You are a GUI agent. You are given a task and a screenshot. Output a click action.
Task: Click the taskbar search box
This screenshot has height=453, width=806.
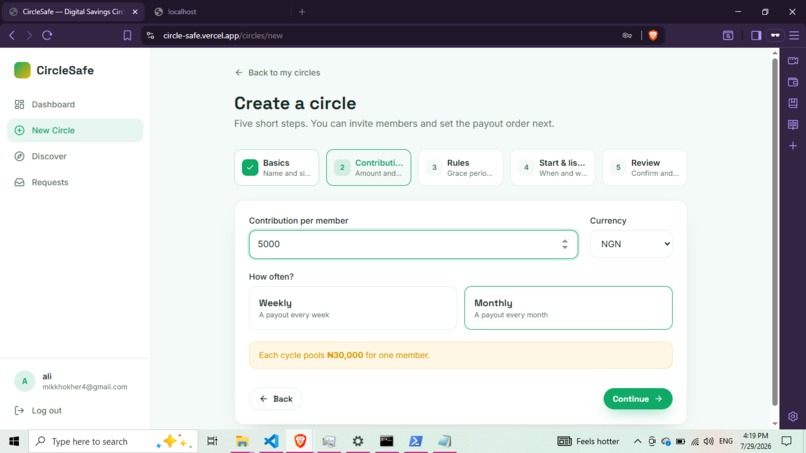click(x=113, y=441)
